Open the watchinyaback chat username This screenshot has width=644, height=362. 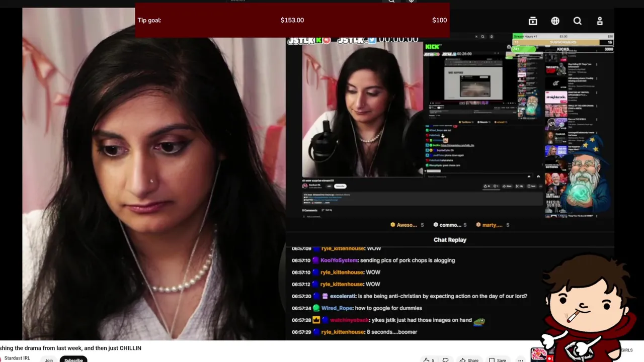[x=349, y=320]
